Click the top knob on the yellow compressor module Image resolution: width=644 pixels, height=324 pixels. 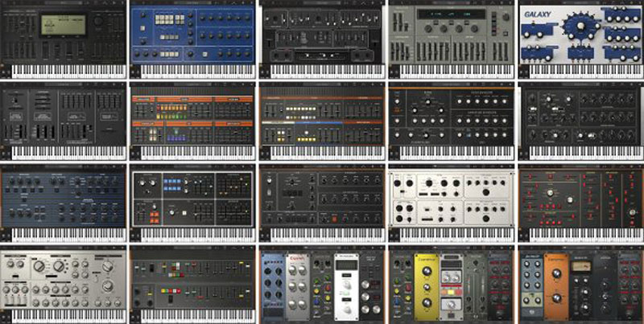click(426, 273)
